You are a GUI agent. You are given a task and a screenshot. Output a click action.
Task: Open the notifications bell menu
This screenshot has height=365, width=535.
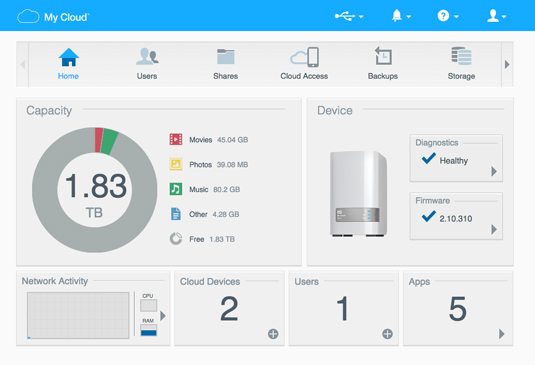396,16
